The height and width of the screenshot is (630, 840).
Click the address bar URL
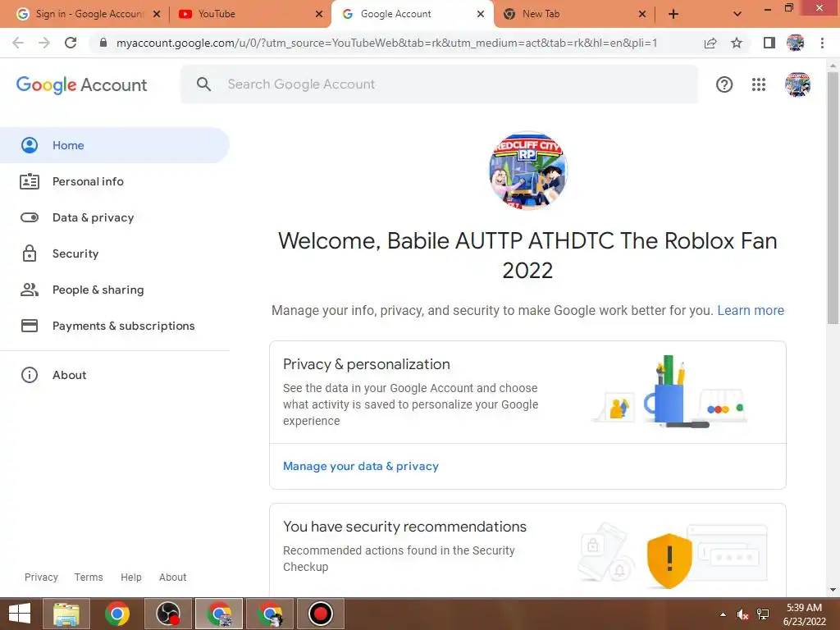[387, 43]
